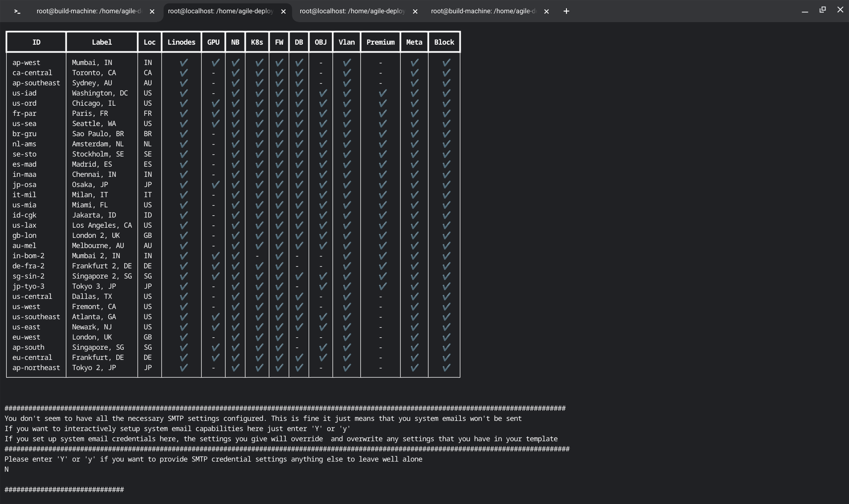Viewport: 849px width, 504px height.
Task: Close the first build-machine tab
Action: pos(152,12)
